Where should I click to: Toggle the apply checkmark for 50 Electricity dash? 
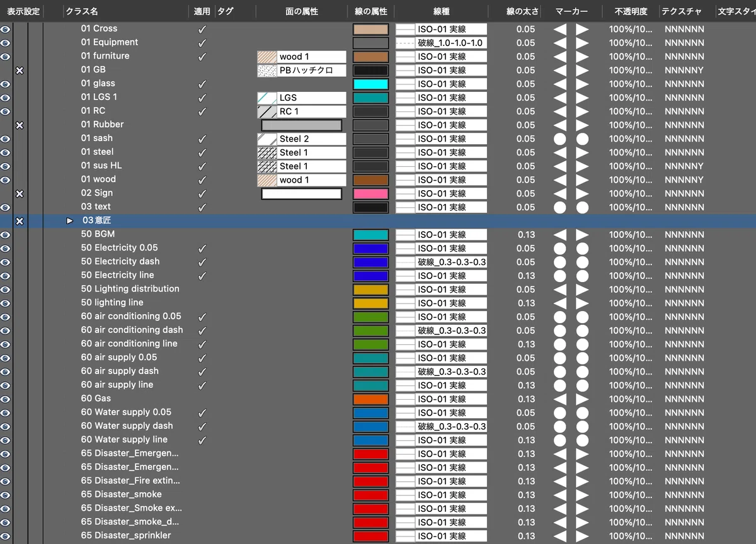[202, 262]
